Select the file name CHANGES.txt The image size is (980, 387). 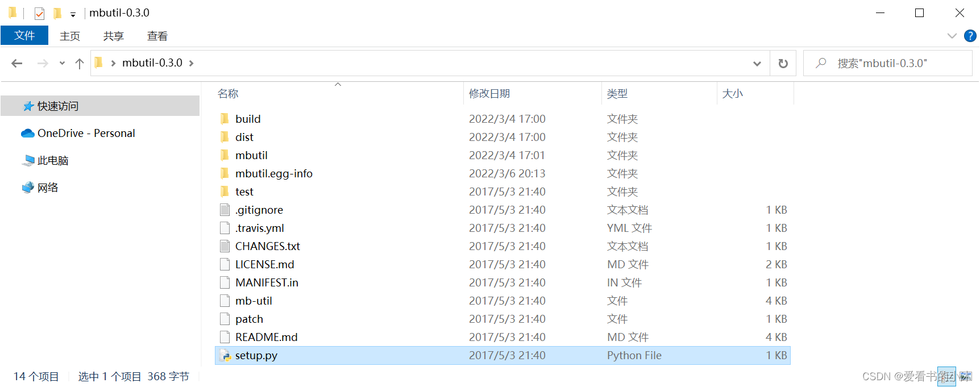click(268, 246)
